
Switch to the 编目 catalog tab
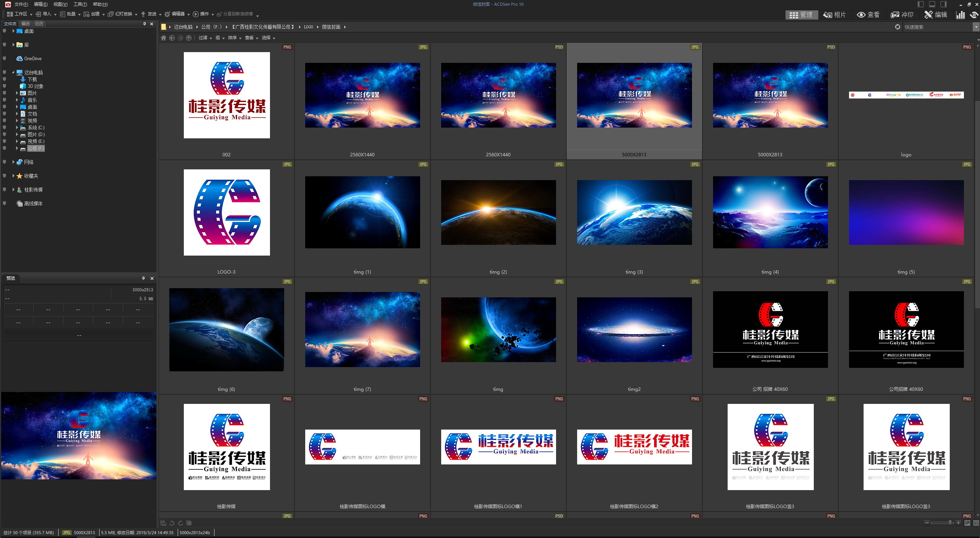pos(26,24)
